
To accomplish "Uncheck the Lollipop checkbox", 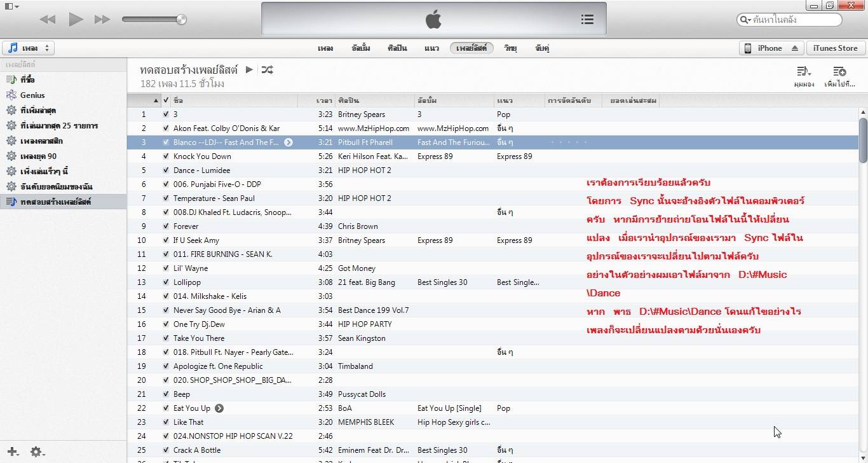I will (x=166, y=282).
